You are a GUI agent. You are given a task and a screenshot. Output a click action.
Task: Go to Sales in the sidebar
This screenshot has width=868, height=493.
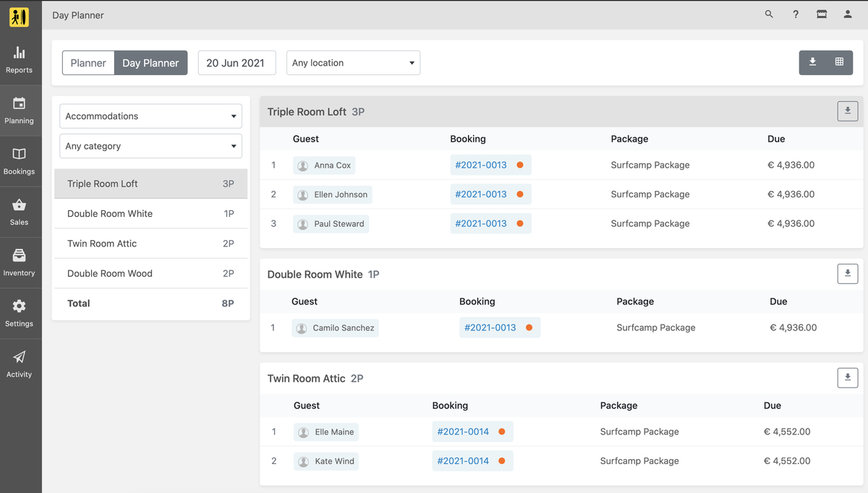click(x=20, y=212)
